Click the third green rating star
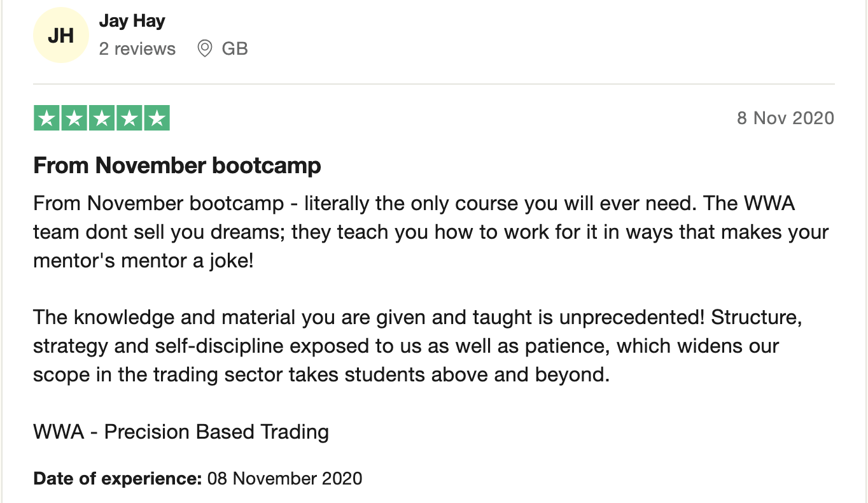Screen dimensions: 868x503 pyautogui.click(x=101, y=118)
